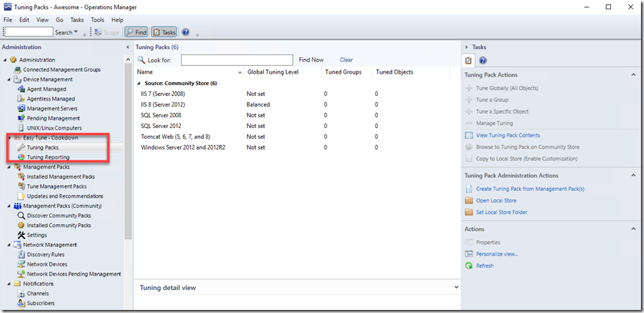Screen dimensions: 644x313
Task: Select the Agentless Managed icon
Action: pos(21,99)
